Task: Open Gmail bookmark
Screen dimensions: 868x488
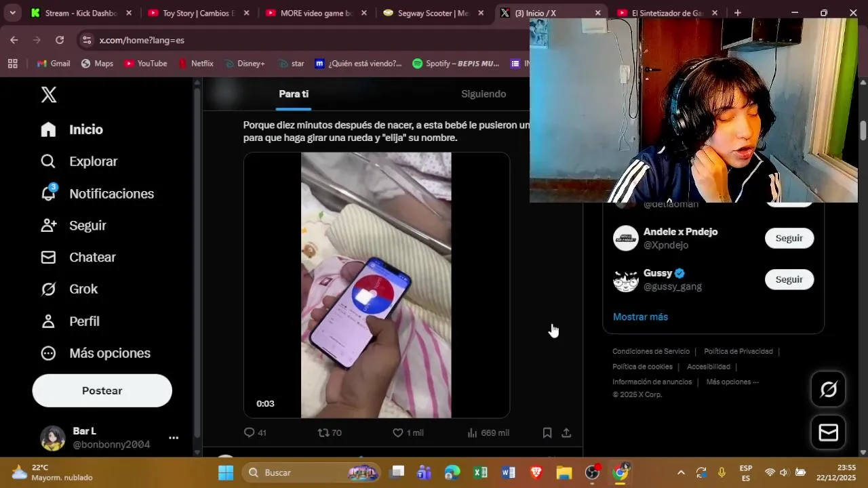Action: point(54,63)
